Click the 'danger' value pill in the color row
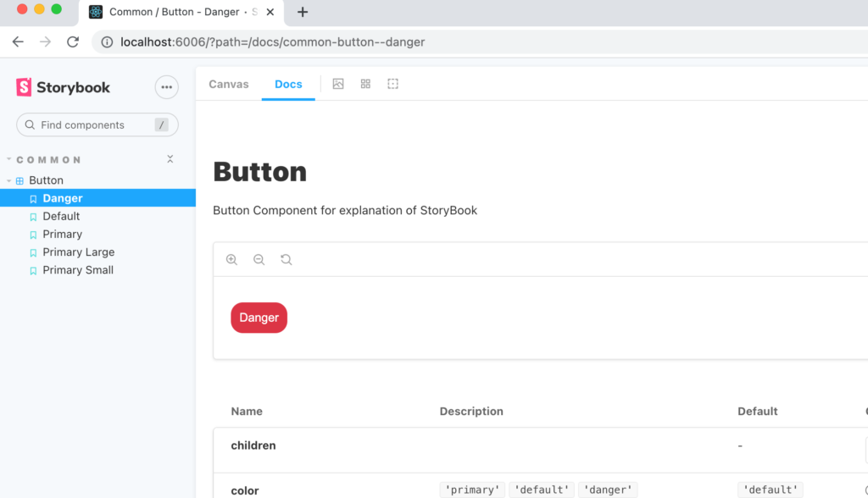The height and width of the screenshot is (498, 868). tap(608, 490)
